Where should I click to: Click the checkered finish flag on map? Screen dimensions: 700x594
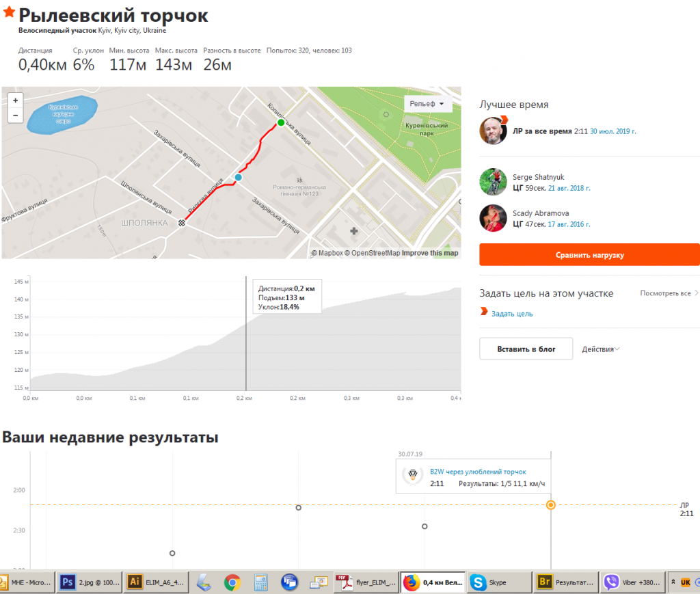[x=182, y=222]
